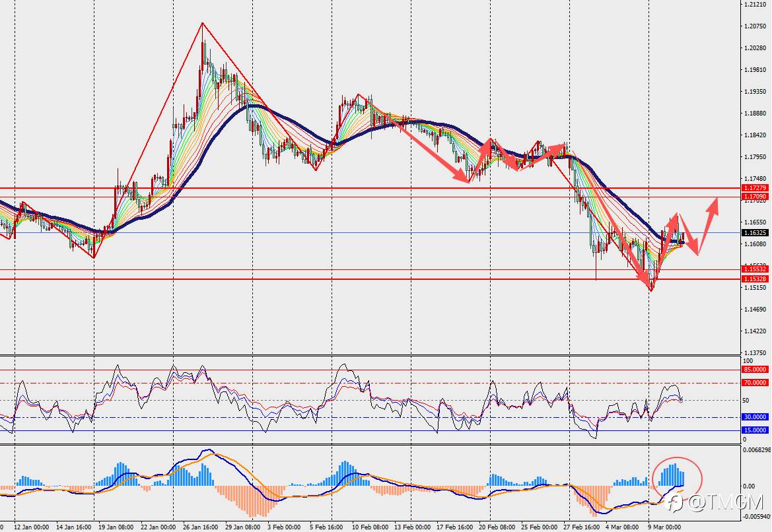
Task: Click the 9 Mar 00:00 time axis label
Action: (664, 527)
